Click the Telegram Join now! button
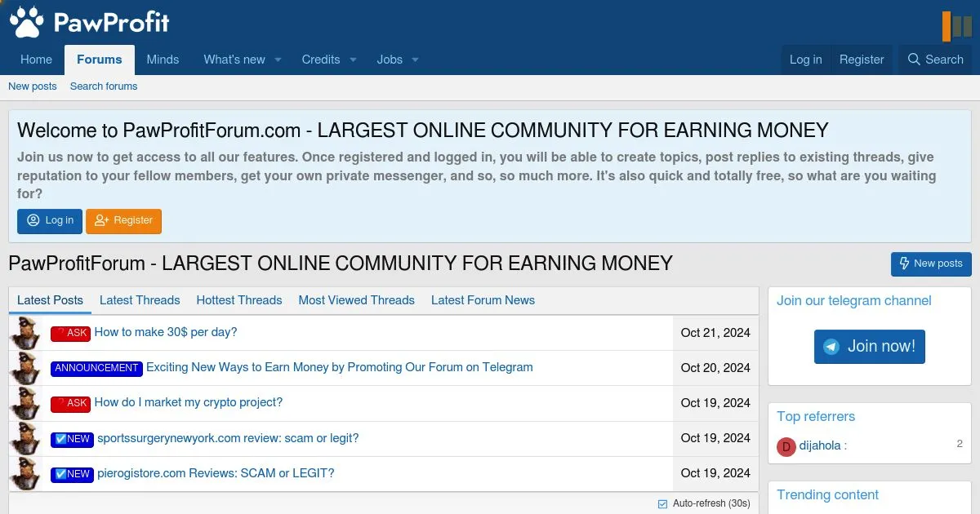This screenshot has width=980, height=514. tap(870, 347)
